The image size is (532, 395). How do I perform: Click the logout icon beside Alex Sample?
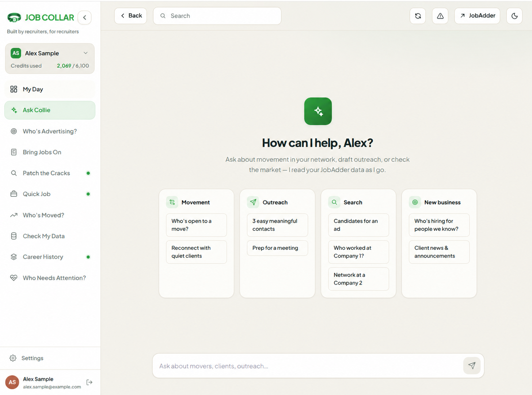(x=90, y=382)
